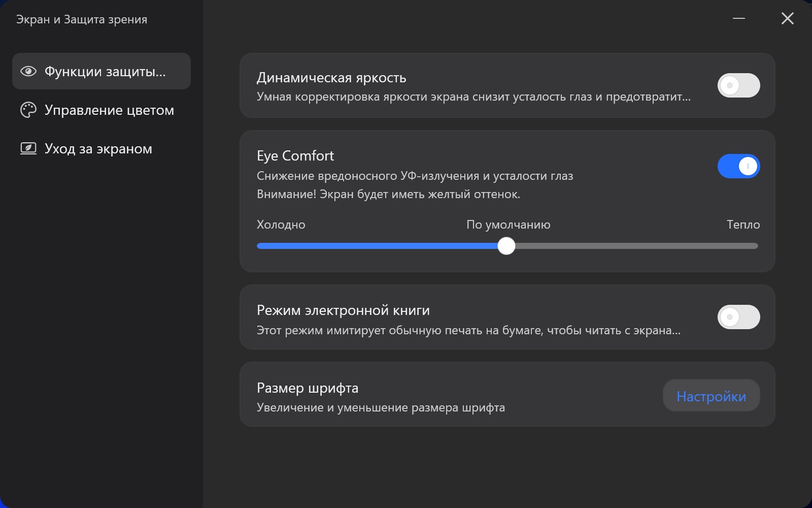The height and width of the screenshot is (508, 812).
Task: Turn off the Eye Comfort switch
Action: coord(738,166)
